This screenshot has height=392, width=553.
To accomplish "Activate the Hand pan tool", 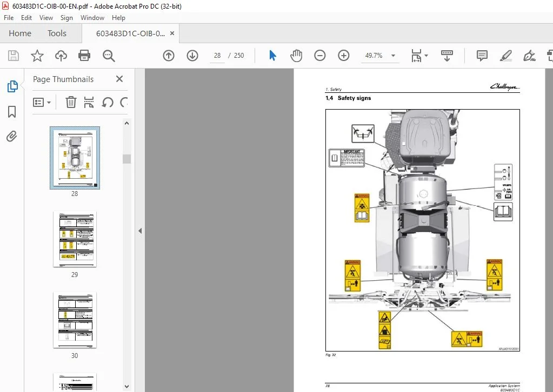I will 296,56.
